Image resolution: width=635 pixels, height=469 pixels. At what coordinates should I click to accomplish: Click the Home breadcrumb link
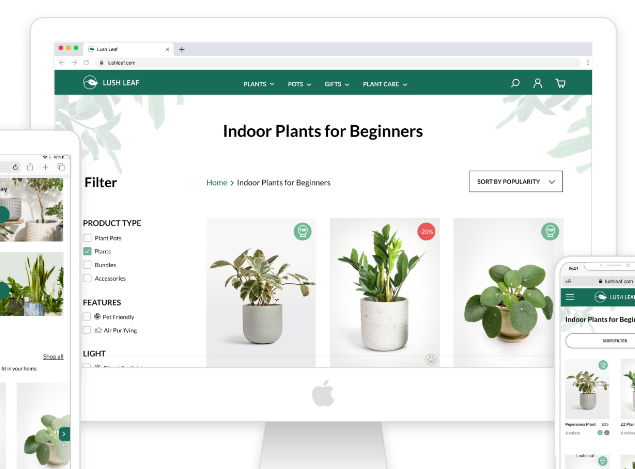(x=216, y=183)
